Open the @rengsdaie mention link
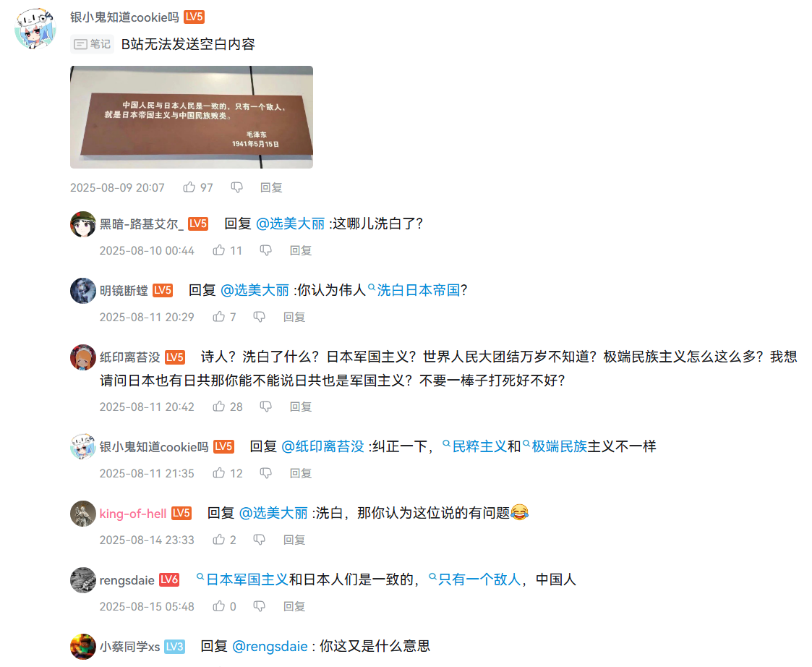The width and height of the screenshot is (812, 667). [270, 646]
